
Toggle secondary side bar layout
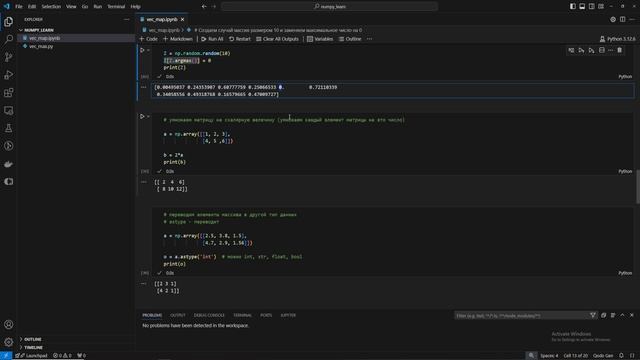[591, 7]
